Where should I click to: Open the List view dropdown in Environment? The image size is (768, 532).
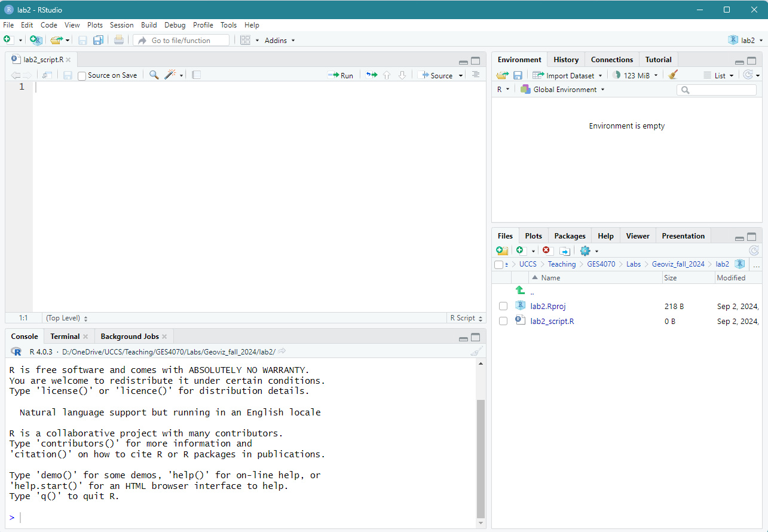point(718,75)
